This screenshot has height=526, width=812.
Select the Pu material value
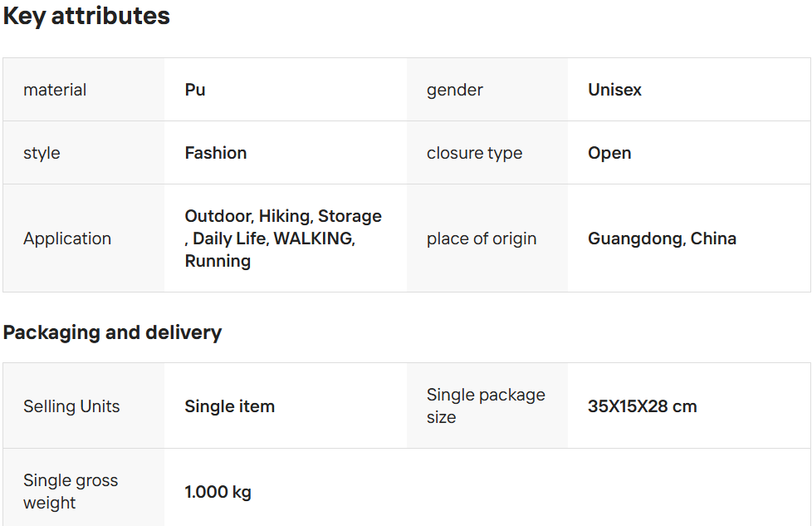click(x=195, y=90)
